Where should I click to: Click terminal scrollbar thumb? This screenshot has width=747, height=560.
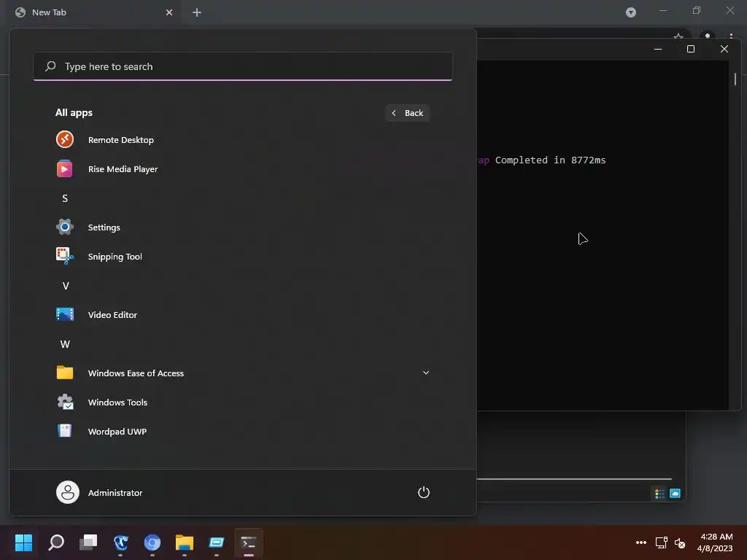(735, 79)
